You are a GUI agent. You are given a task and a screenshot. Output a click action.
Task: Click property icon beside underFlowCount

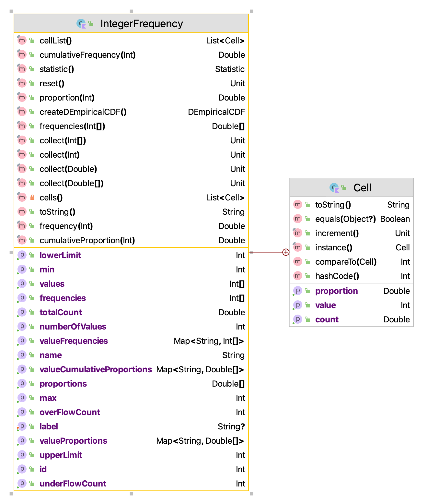pyautogui.click(x=22, y=484)
